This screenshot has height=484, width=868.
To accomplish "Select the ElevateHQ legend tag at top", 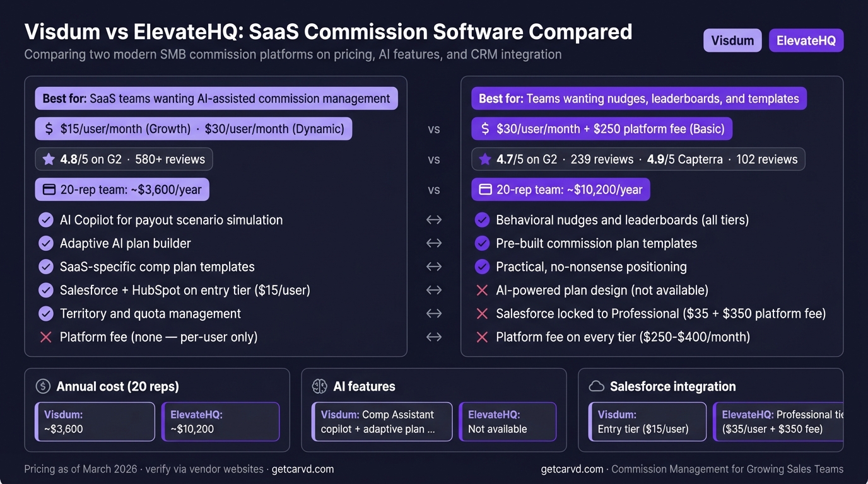I will [x=806, y=40].
